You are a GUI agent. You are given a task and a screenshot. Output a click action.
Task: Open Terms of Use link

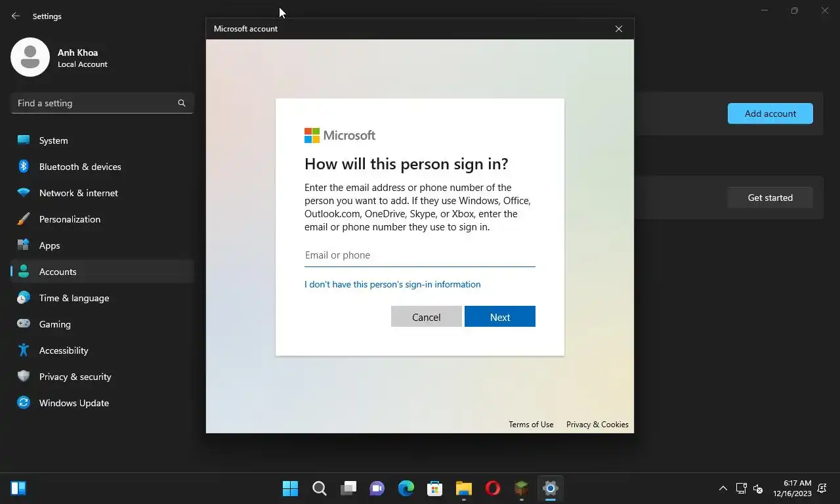[x=531, y=425]
